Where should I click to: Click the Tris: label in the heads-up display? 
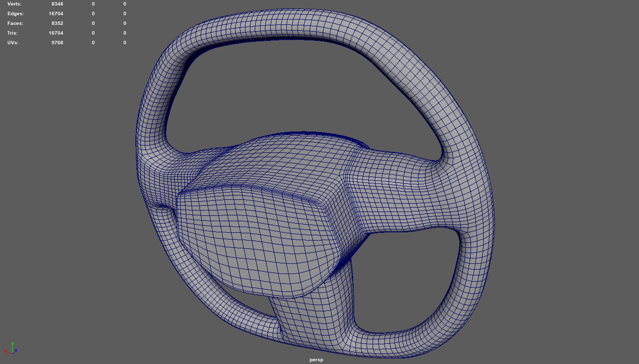tap(12, 33)
